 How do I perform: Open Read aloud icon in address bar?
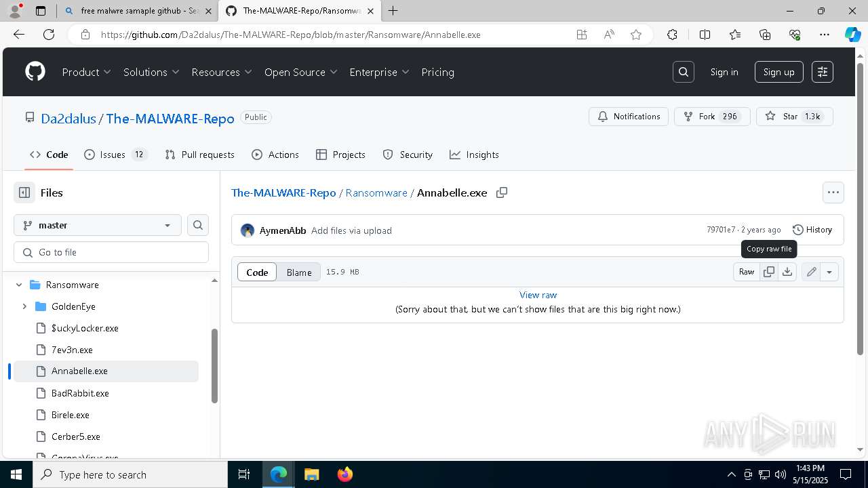coord(609,35)
